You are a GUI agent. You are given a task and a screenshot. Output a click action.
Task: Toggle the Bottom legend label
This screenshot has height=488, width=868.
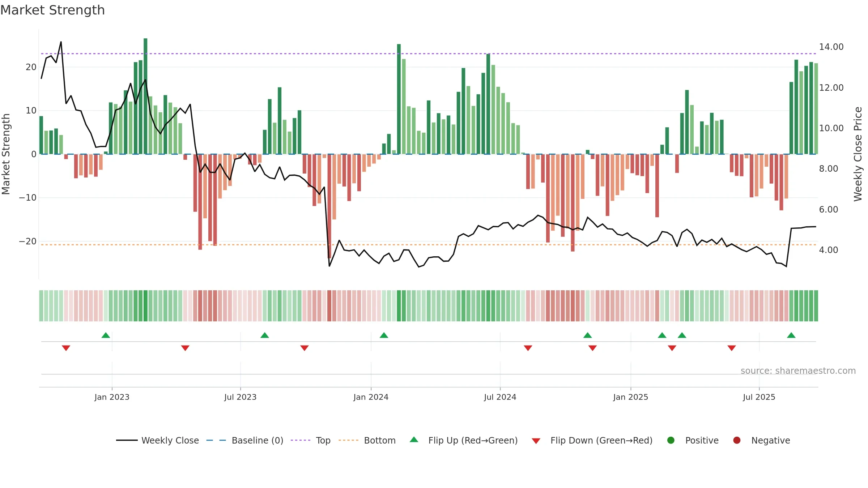[x=380, y=441]
